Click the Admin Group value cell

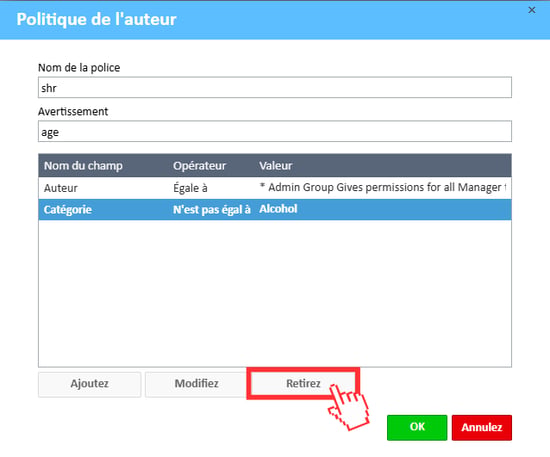383,188
